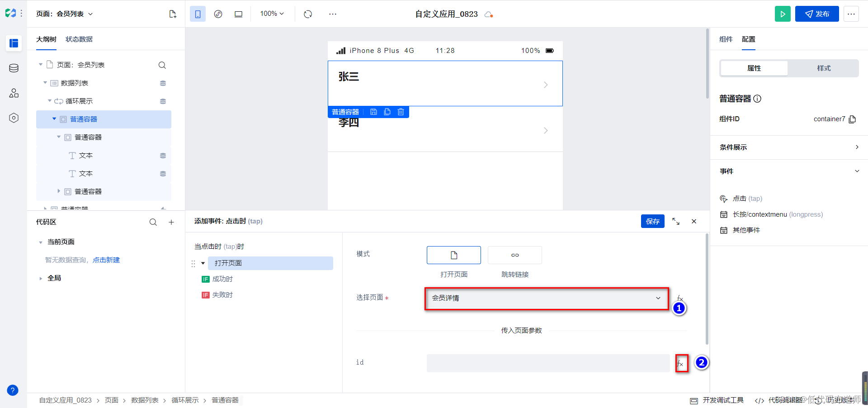Image resolution: width=868 pixels, height=408 pixels.
Task: Search the outline tree
Action: [x=162, y=65]
